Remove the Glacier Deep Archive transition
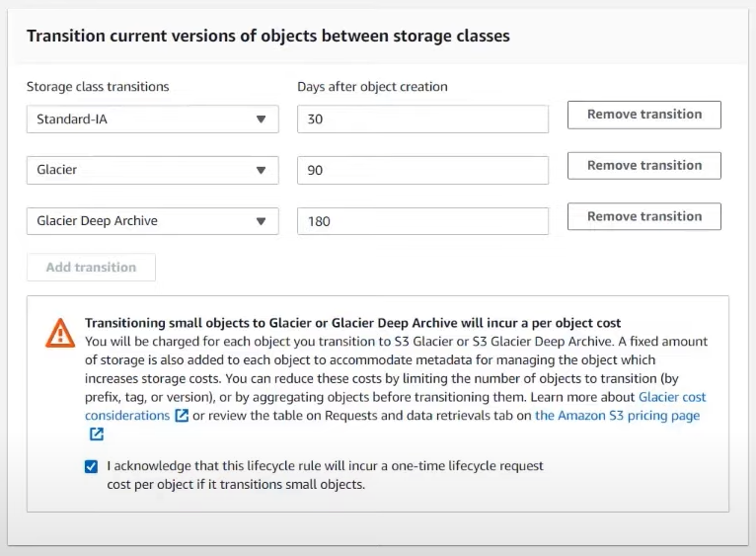This screenshot has height=556, width=756. pos(643,216)
